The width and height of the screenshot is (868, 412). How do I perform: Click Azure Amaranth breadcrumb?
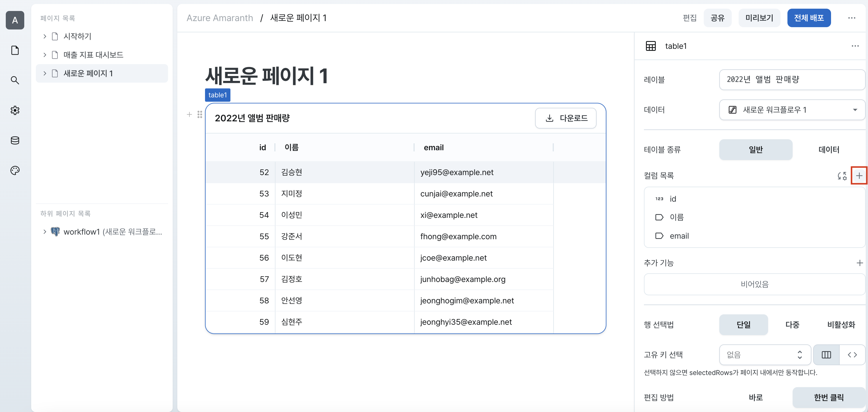220,18
